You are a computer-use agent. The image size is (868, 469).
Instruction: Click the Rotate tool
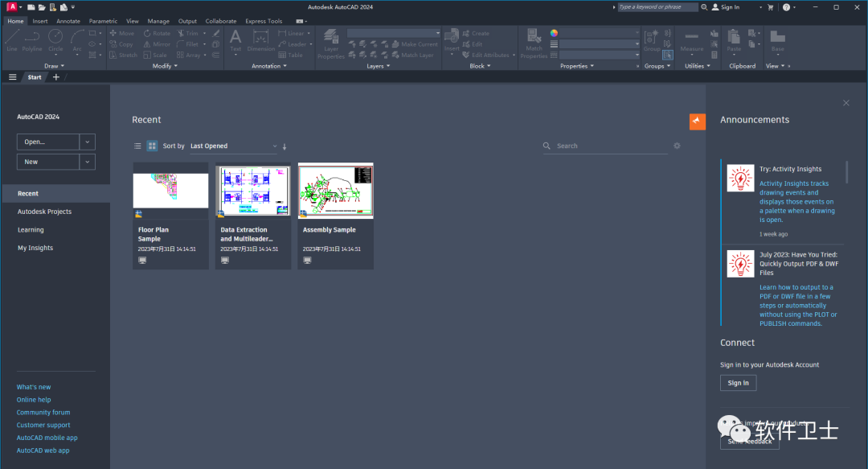point(158,33)
